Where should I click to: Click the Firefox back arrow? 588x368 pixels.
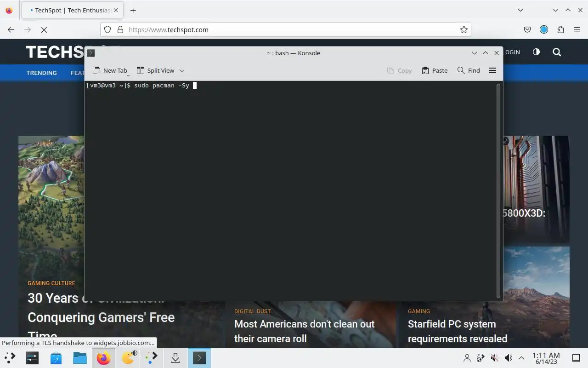pyautogui.click(x=11, y=29)
